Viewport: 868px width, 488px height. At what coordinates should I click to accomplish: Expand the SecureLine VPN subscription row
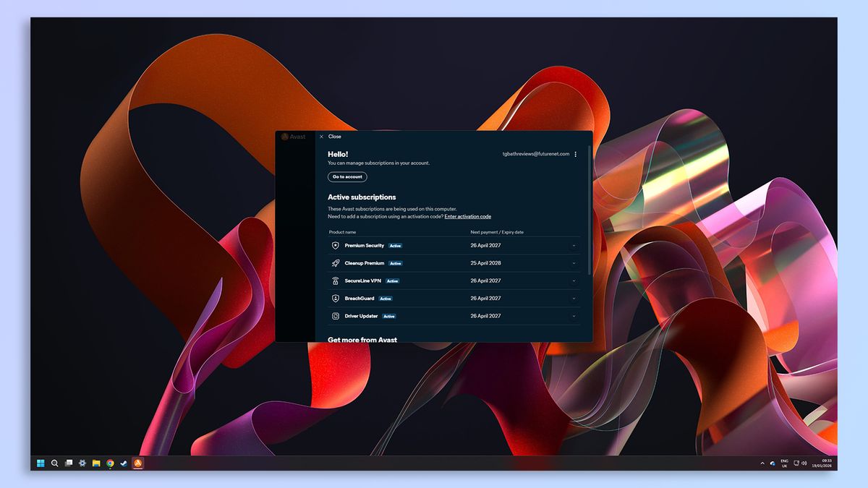(574, 281)
